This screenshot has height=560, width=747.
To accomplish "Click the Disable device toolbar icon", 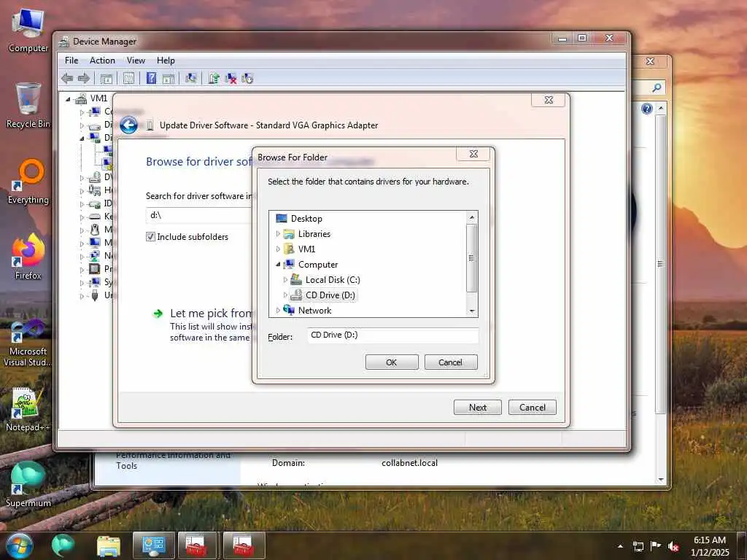I will click(x=247, y=79).
